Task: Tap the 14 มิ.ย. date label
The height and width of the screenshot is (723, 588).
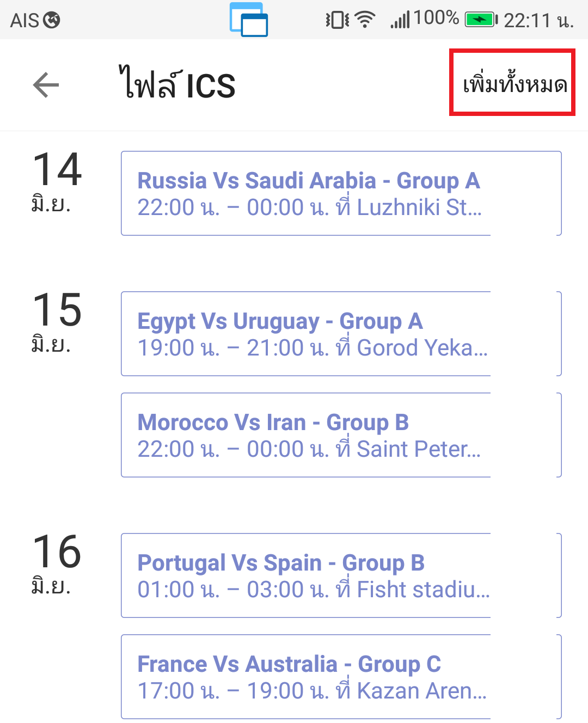Action: (57, 181)
